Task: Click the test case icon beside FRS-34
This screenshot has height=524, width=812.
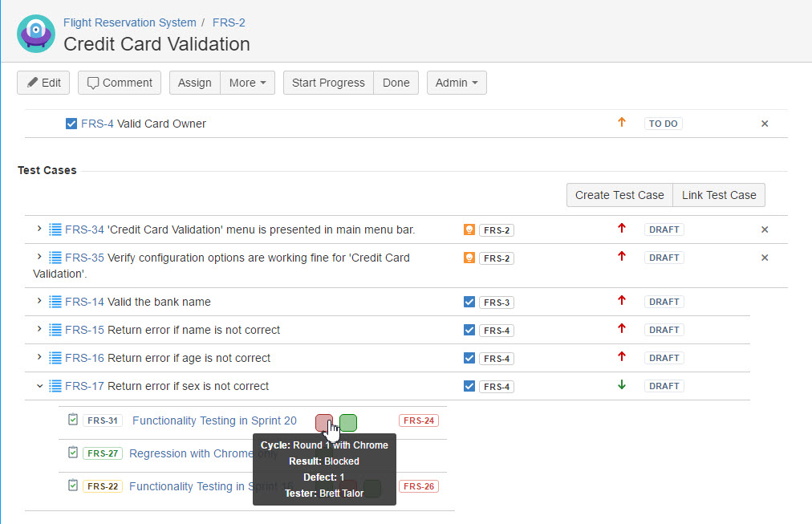Action: 55,230
